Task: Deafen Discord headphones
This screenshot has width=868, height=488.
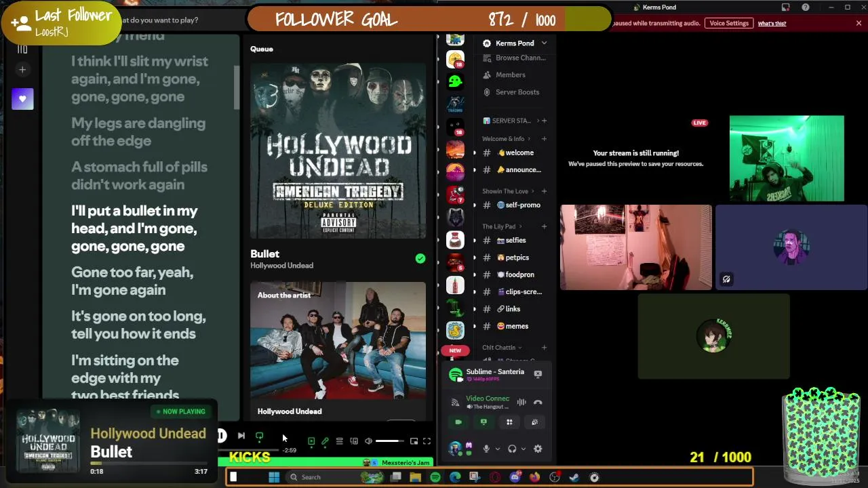Action: pyautogui.click(x=512, y=449)
